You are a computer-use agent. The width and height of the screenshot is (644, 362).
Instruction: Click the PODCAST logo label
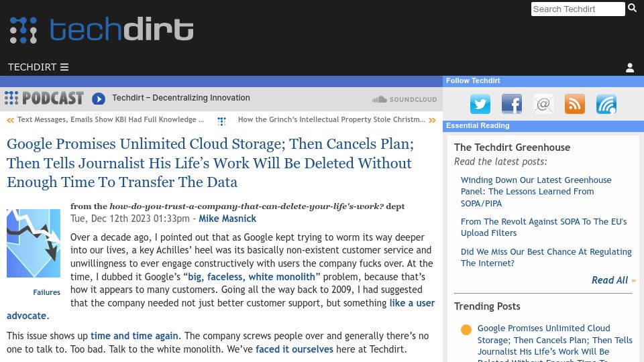click(44, 98)
